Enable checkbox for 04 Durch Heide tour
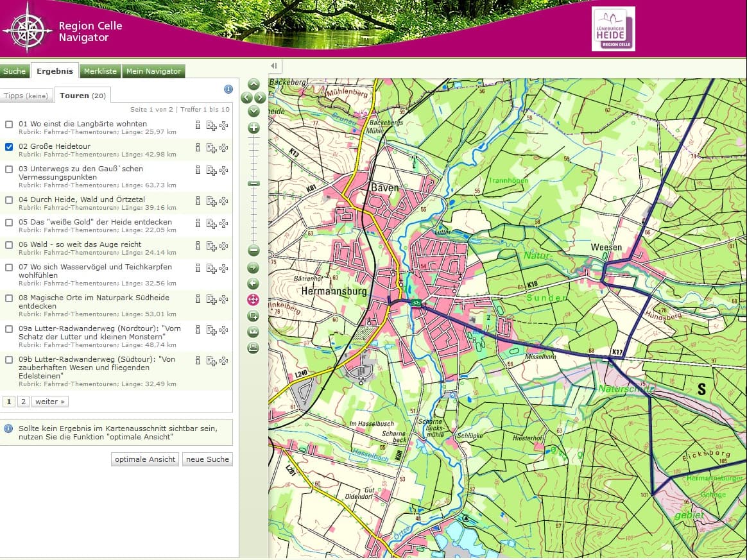The width and height of the screenshot is (747, 560). [9, 200]
